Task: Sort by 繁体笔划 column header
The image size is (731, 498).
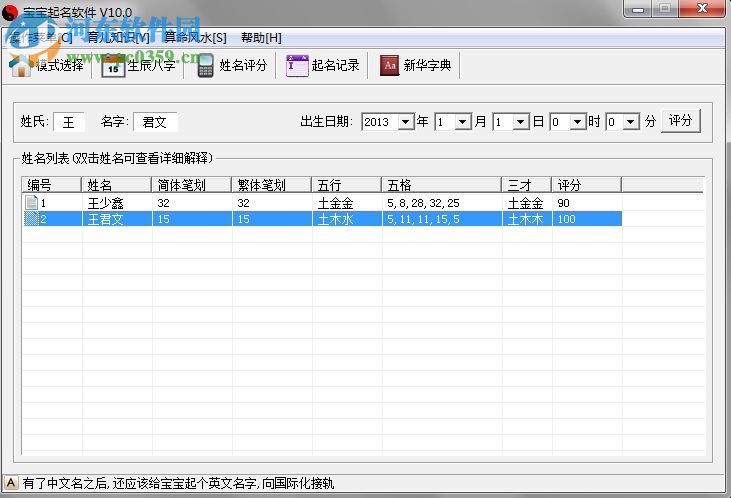Action: click(271, 185)
